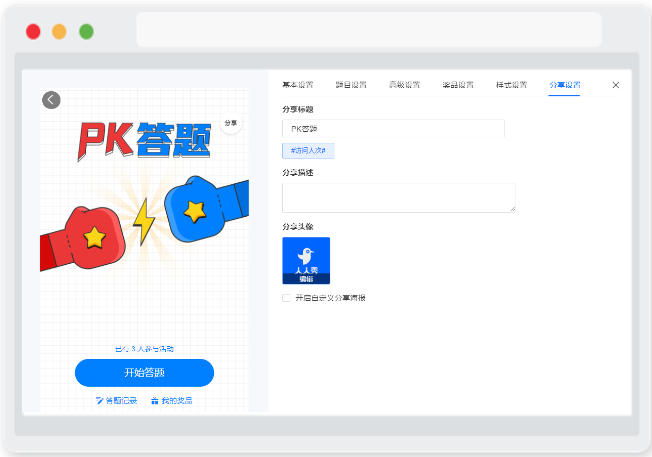This screenshot has height=457, width=652.
Task: Click the browser address bar
Action: pyautogui.click(x=369, y=30)
